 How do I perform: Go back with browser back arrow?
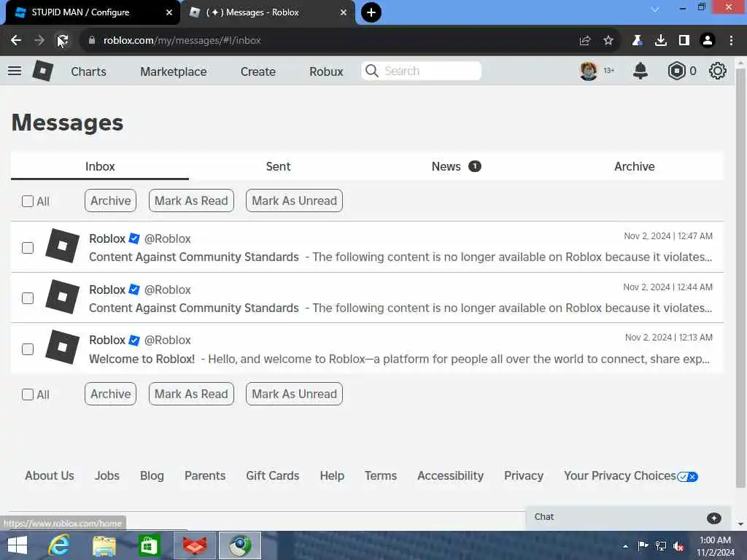pyautogui.click(x=16, y=41)
